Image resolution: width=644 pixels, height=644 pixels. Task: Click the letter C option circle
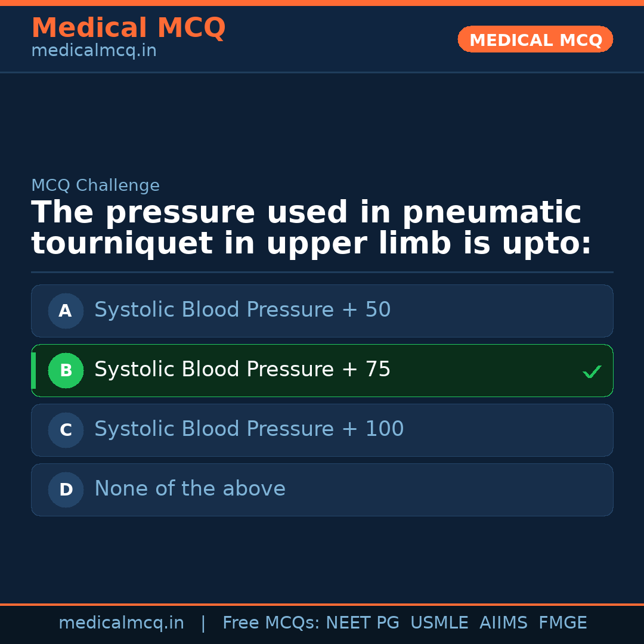point(66,430)
